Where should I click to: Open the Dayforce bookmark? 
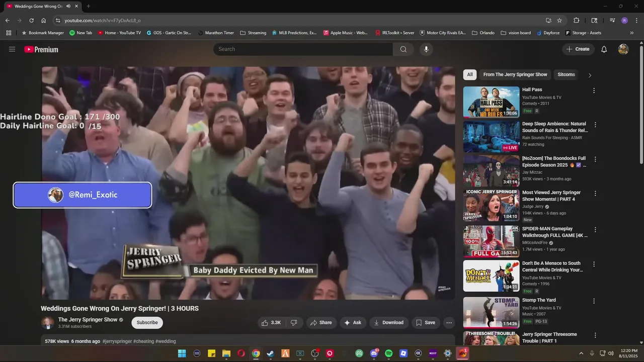click(548, 33)
